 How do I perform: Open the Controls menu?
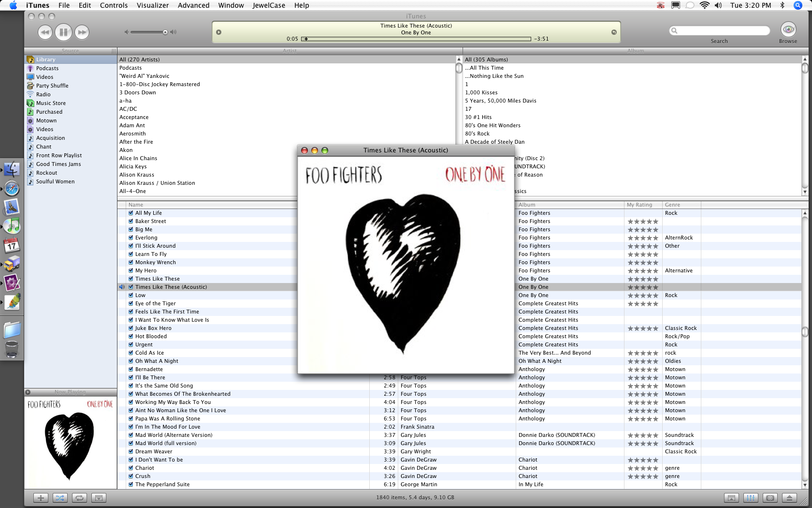click(x=114, y=5)
